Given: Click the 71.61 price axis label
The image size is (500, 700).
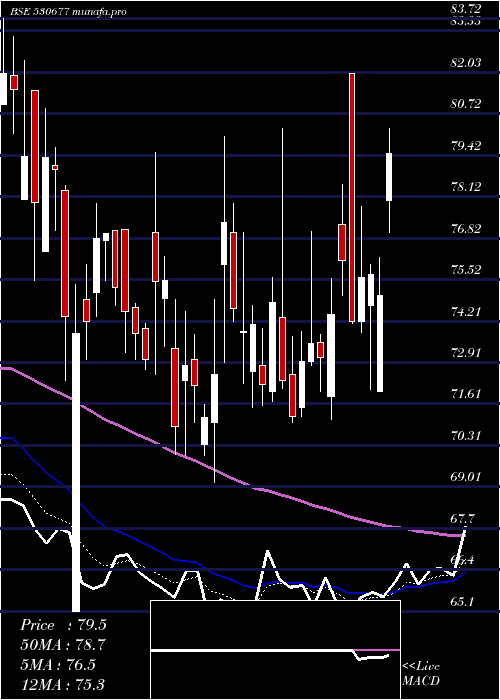Looking at the screenshot, I should click(x=466, y=394).
